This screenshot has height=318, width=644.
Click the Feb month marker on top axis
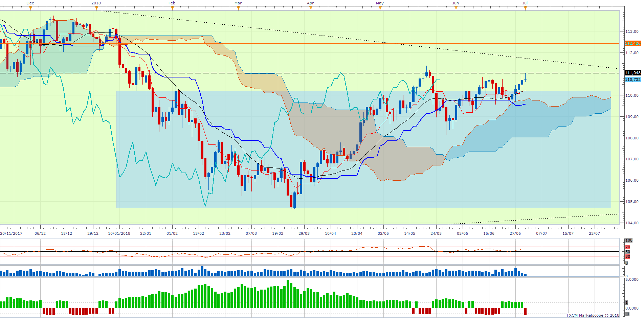coord(172,3)
